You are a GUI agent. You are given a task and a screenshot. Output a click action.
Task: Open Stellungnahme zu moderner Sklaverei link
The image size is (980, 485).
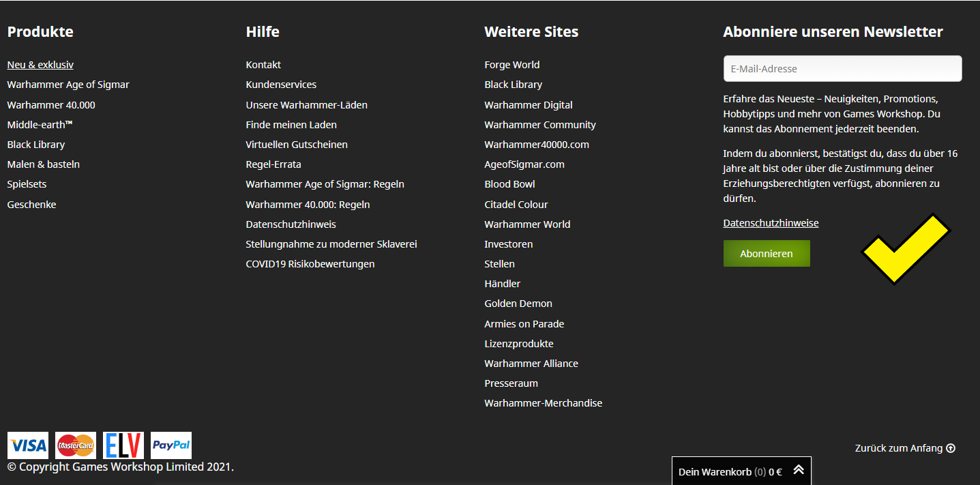331,244
